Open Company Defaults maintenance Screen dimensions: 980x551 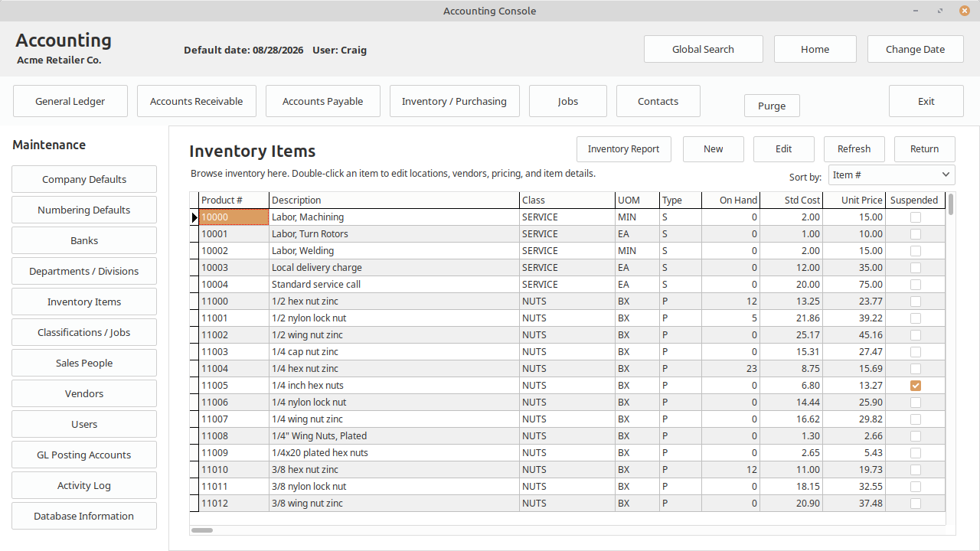(x=84, y=179)
